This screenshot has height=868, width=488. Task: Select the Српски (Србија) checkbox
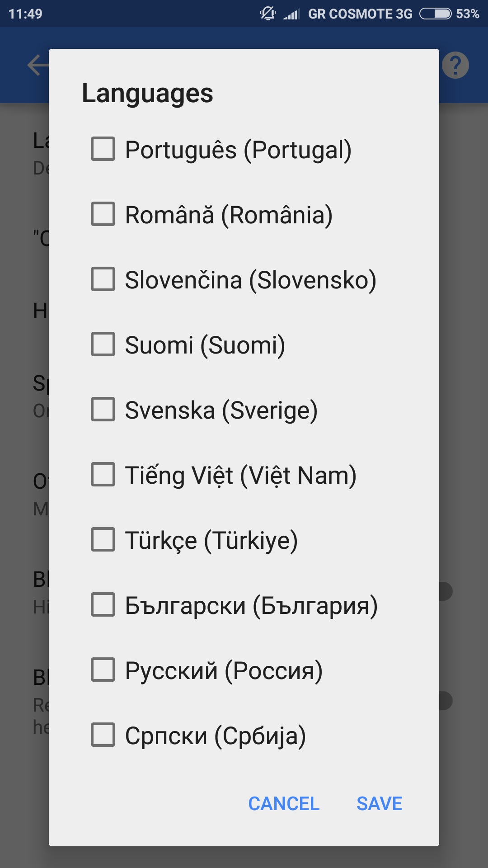(103, 735)
